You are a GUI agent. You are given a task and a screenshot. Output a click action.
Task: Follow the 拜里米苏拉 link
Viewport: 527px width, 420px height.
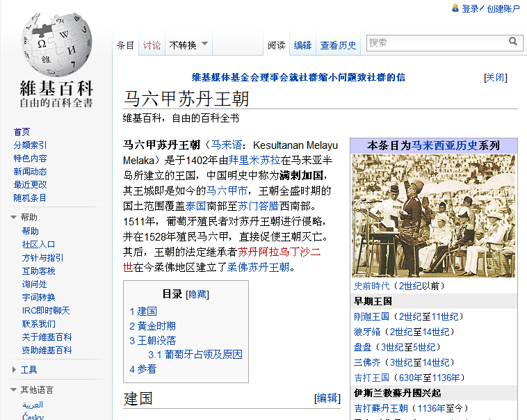(x=254, y=161)
